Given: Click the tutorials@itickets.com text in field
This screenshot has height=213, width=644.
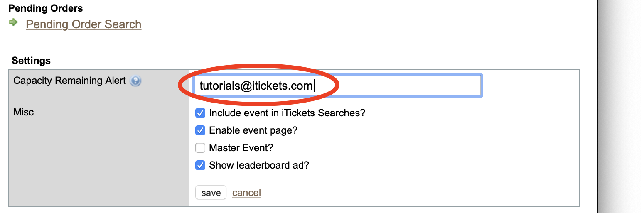Looking at the screenshot, I should click(256, 86).
